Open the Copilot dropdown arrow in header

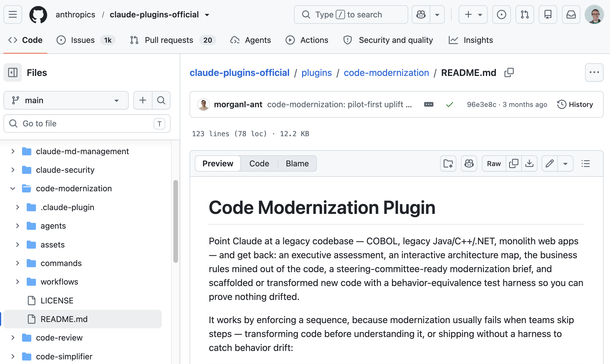tap(437, 14)
